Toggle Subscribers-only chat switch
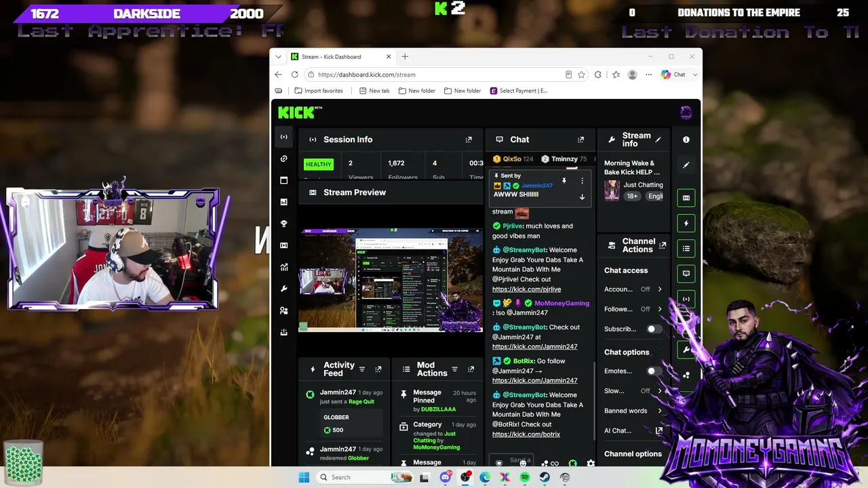Image resolution: width=868 pixels, height=488 pixels. [654, 329]
